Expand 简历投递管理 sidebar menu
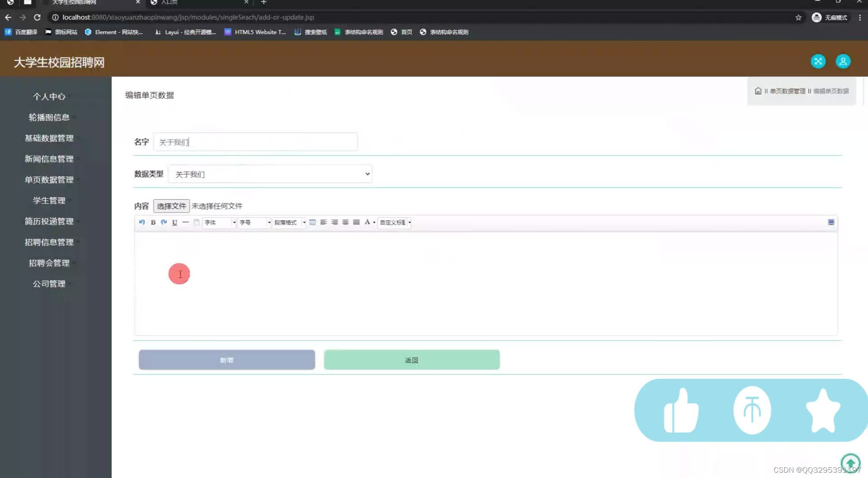Viewport: 868px width, 478px height. tap(49, 221)
